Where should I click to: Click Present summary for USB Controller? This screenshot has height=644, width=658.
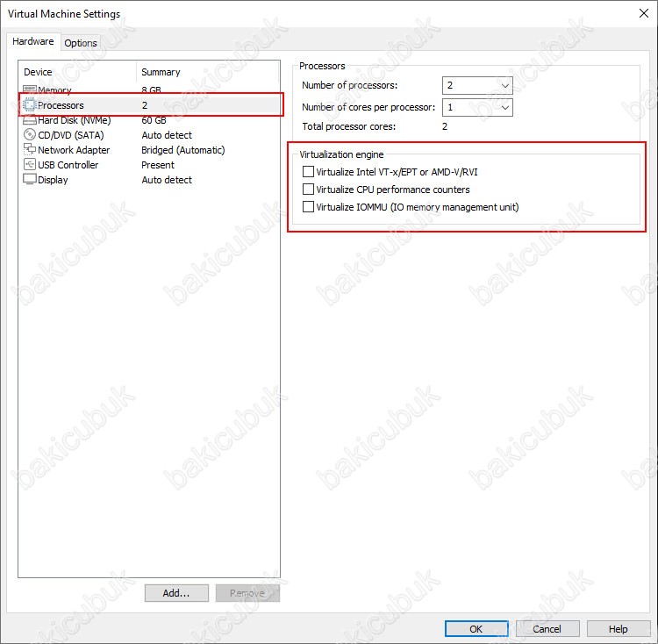[x=158, y=165]
